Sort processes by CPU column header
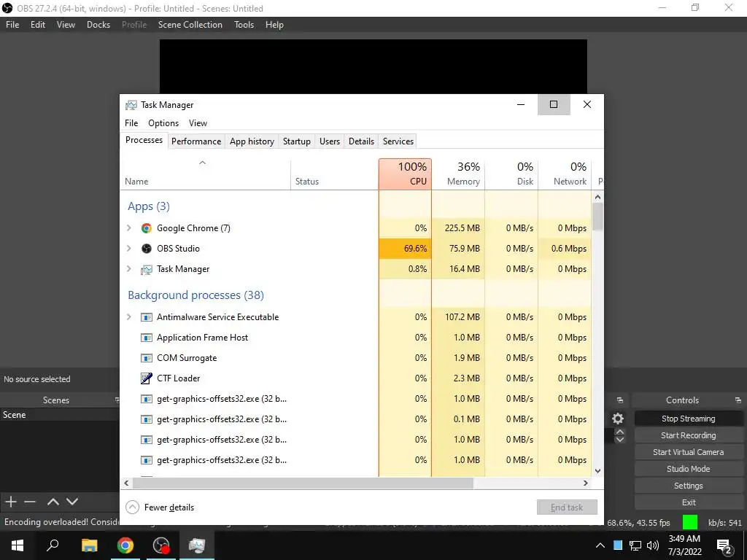Viewport: 747px width, 560px height. (x=406, y=174)
